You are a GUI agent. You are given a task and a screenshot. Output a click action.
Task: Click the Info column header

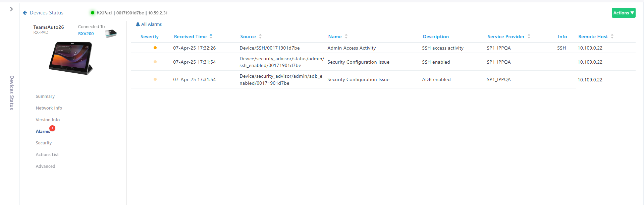click(x=562, y=37)
